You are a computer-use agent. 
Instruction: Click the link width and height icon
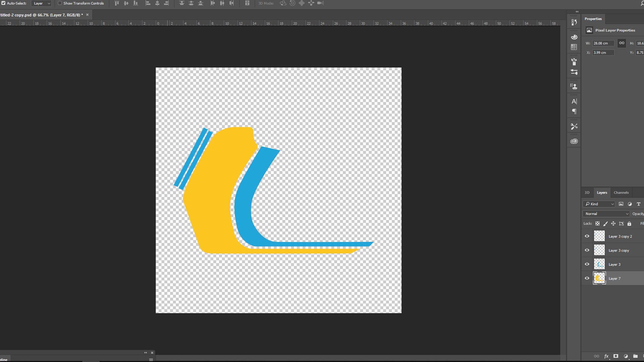pos(622,43)
